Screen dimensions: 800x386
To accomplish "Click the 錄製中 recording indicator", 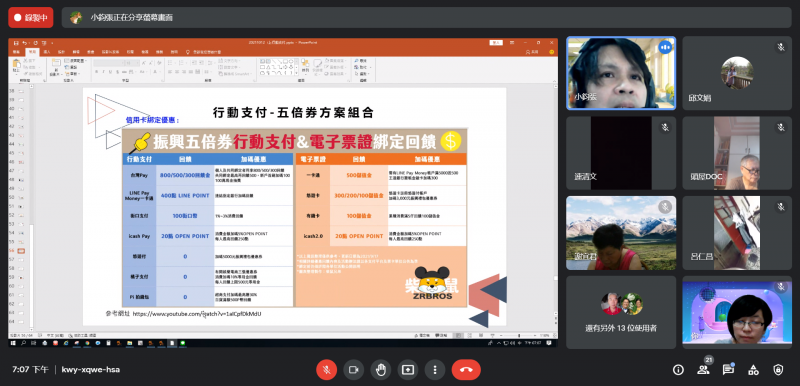I will 31,17.
